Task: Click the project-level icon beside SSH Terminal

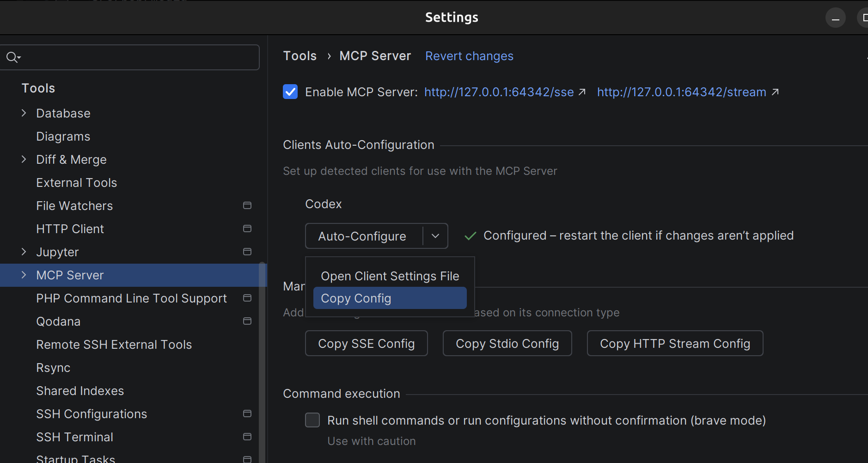Action: click(247, 437)
